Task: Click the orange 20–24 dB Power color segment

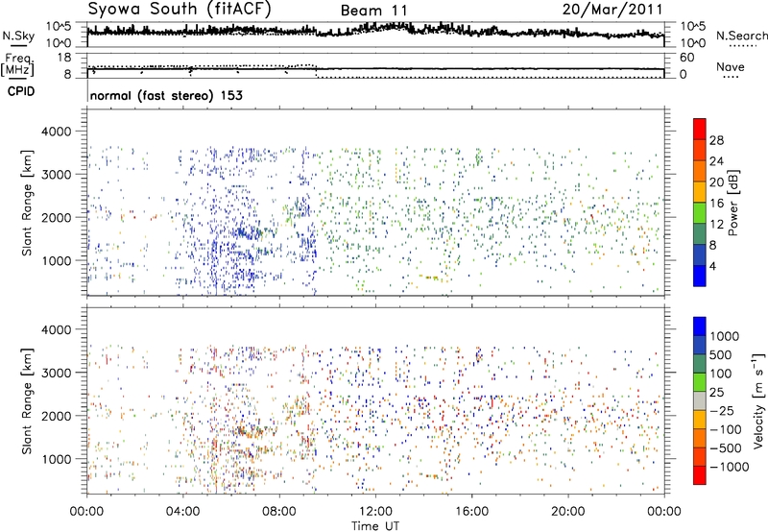Action: (x=700, y=171)
